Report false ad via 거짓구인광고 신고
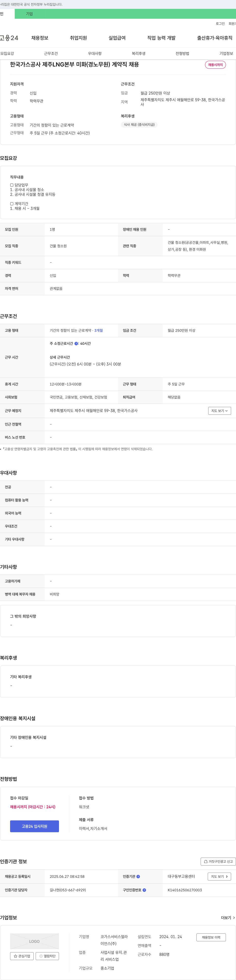Image resolution: width=236 pixels, height=980 pixels. click(x=218, y=862)
